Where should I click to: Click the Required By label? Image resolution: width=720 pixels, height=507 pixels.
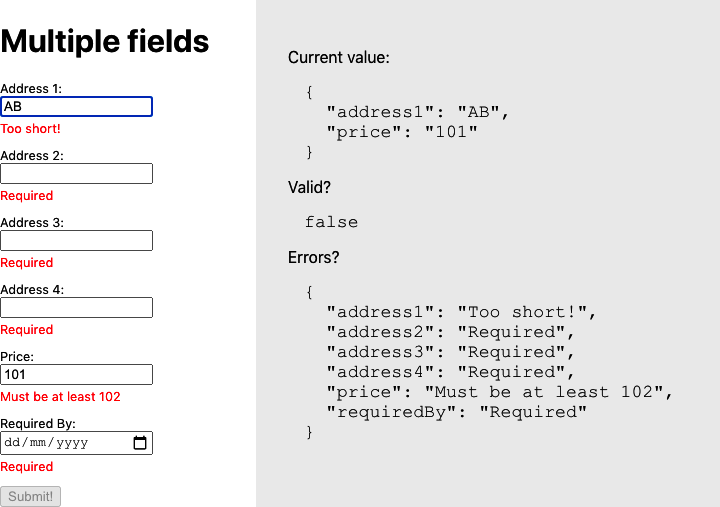(38, 423)
